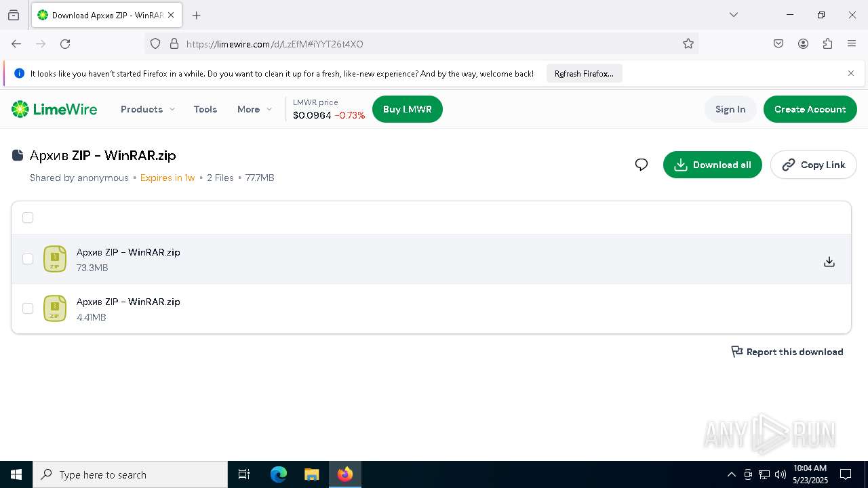Viewport: 868px width, 488px height.
Task: Dismiss the Refresh Firefox notification bar
Action: point(851,73)
